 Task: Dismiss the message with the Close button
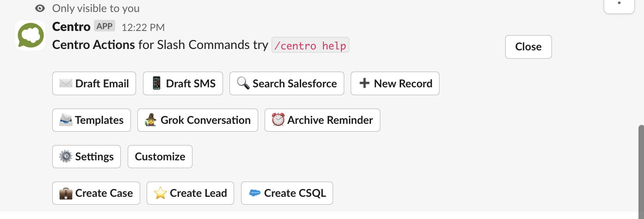[528, 47]
